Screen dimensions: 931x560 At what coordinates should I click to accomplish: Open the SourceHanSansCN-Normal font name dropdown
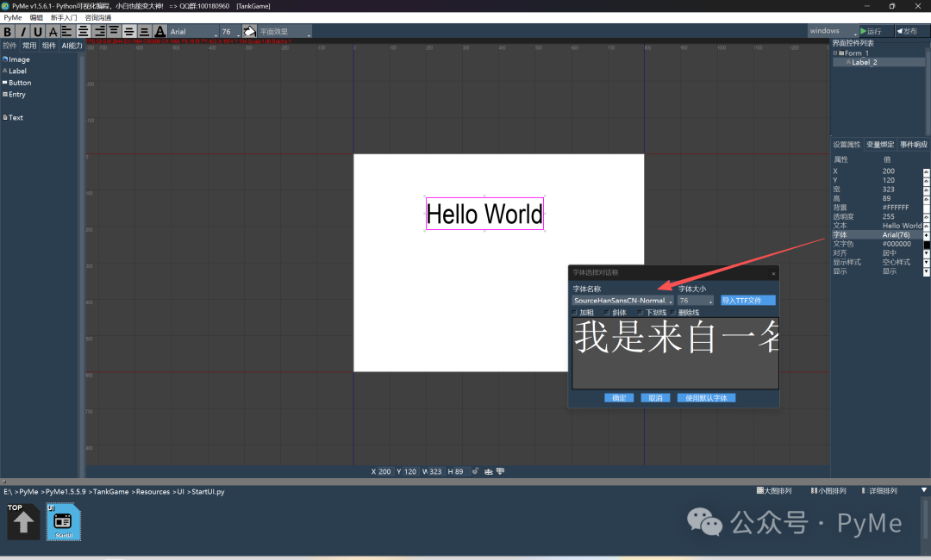pyautogui.click(x=622, y=301)
